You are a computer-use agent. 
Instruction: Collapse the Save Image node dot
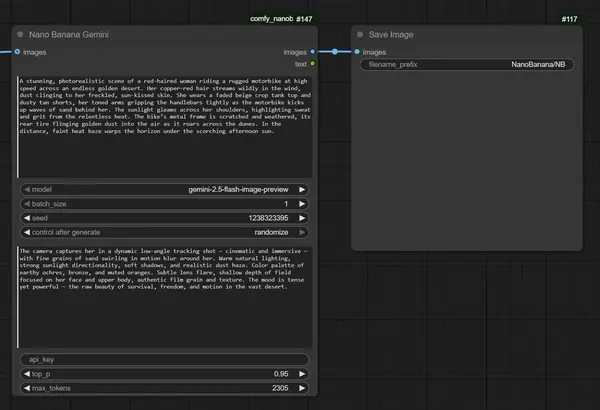click(x=360, y=34)
